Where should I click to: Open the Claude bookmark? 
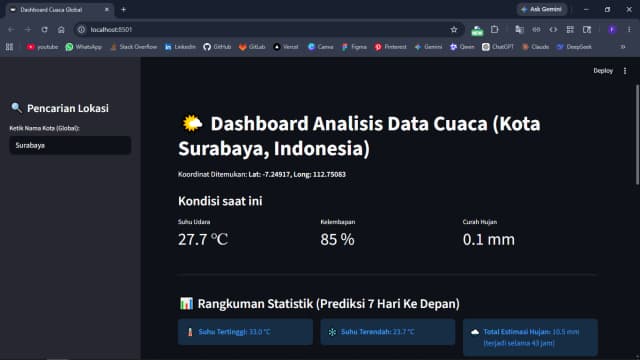(x=536, y=47)
